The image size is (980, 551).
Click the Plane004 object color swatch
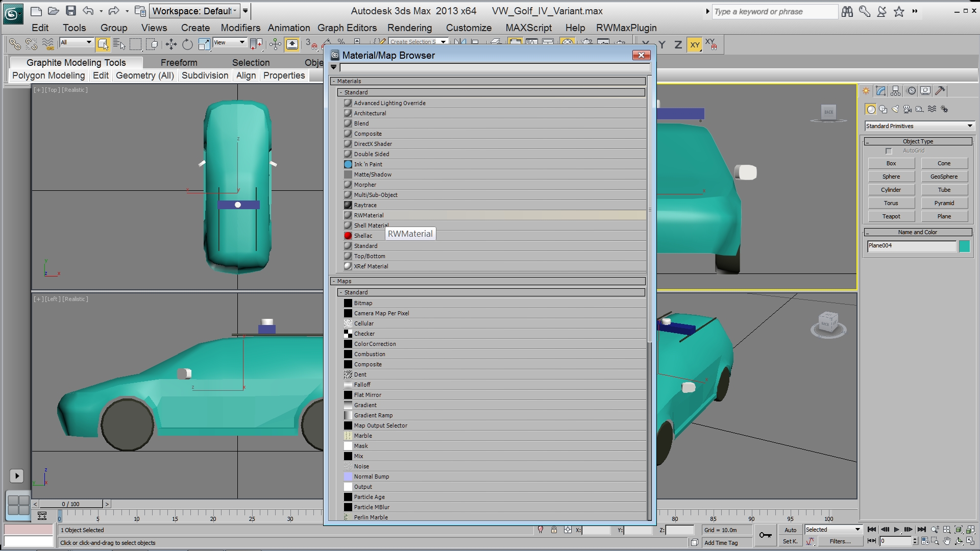964,246
